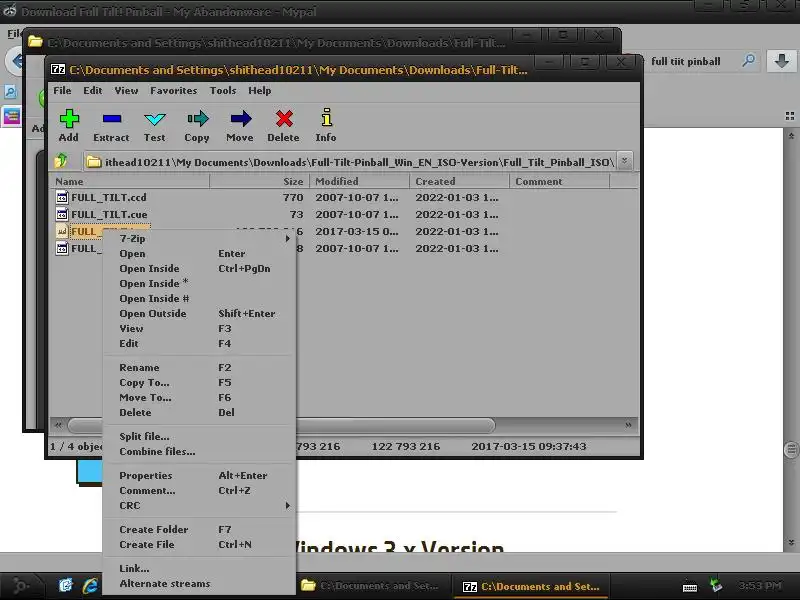This screenshot has width=800, height=600.
Task: Open the Favorites menu
Action: pyautogui.click(x=173, y=90)
